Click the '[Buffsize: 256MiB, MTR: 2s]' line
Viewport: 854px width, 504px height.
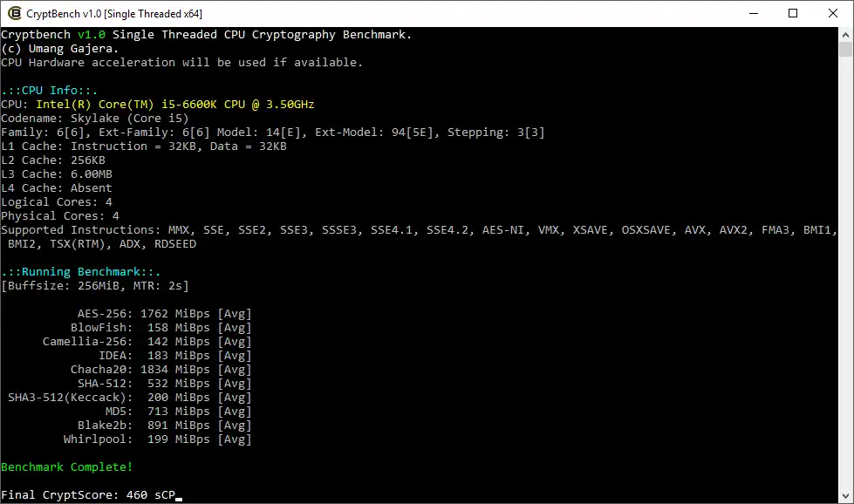click(95, 286)
